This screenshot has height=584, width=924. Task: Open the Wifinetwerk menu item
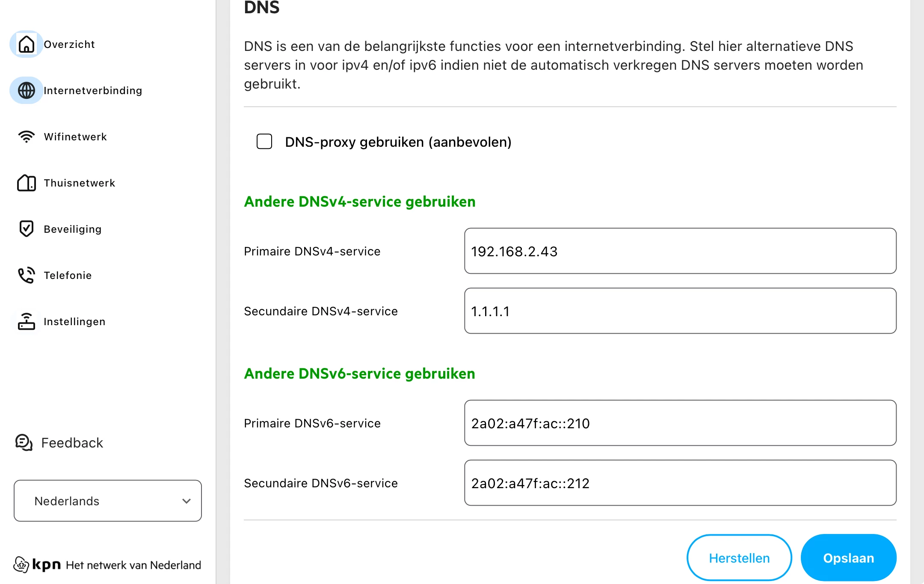(x=75, y=137)
